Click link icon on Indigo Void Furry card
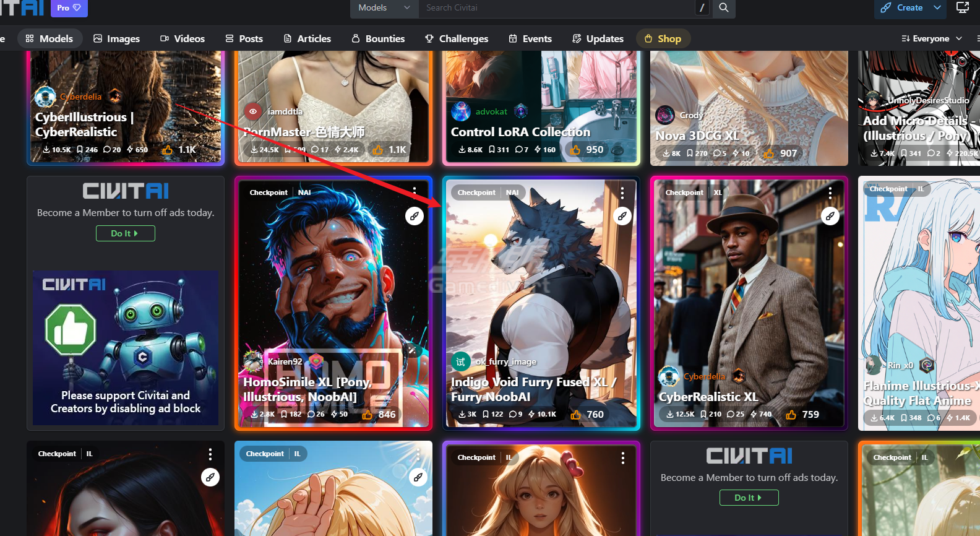The image size is (980, 536). point(622,216)
